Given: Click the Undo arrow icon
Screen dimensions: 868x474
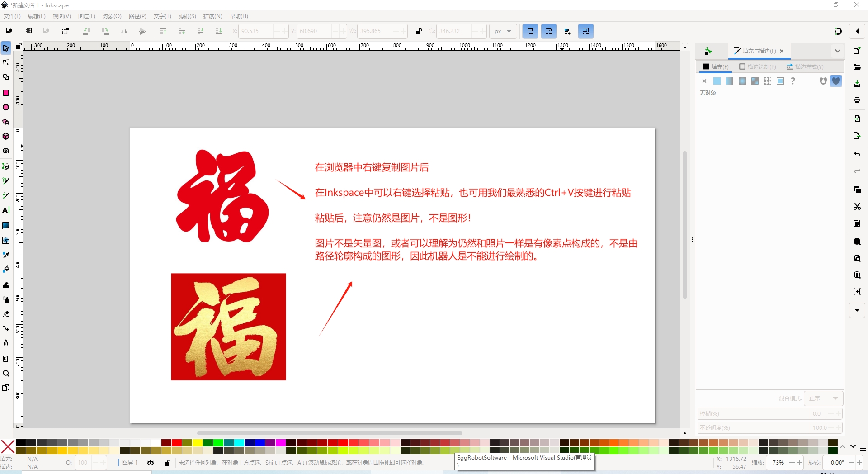Looking at the screenshot, I should pyautogui.click(x=857, y=154).
